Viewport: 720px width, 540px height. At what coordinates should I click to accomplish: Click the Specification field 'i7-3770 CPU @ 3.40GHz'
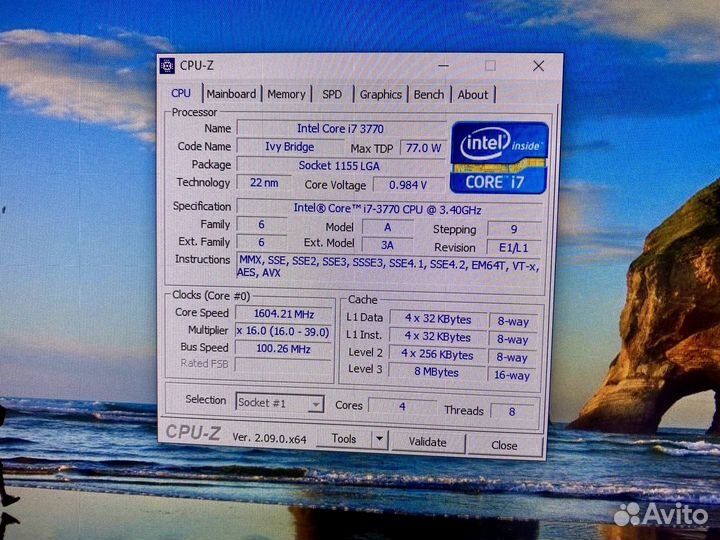(x=388, y=209)
